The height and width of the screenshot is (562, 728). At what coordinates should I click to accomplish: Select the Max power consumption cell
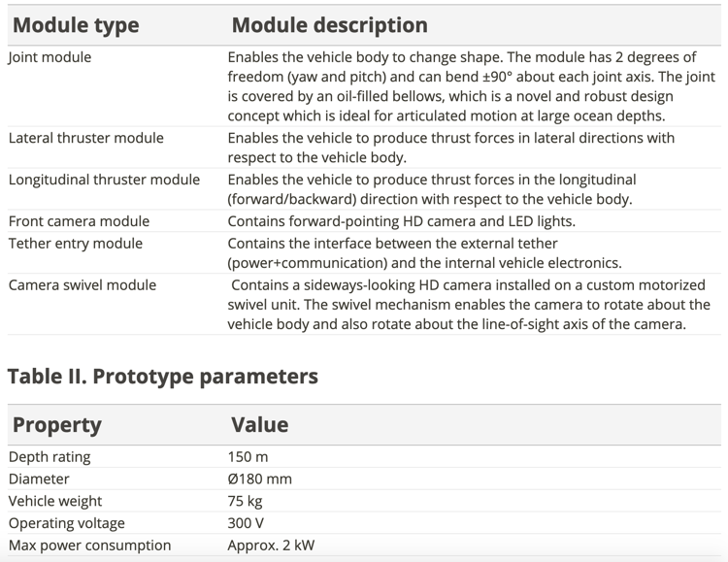pyautogui.click(x=89, y=545)
